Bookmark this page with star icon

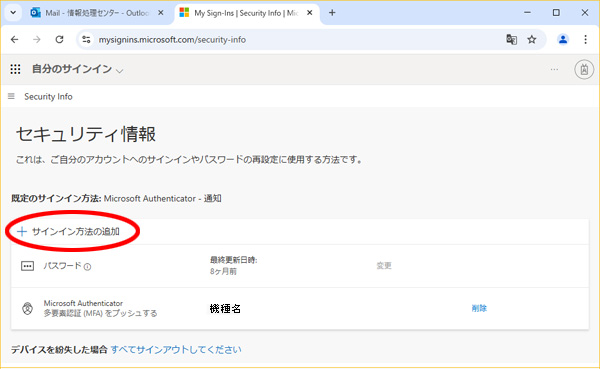click(532, 39)
